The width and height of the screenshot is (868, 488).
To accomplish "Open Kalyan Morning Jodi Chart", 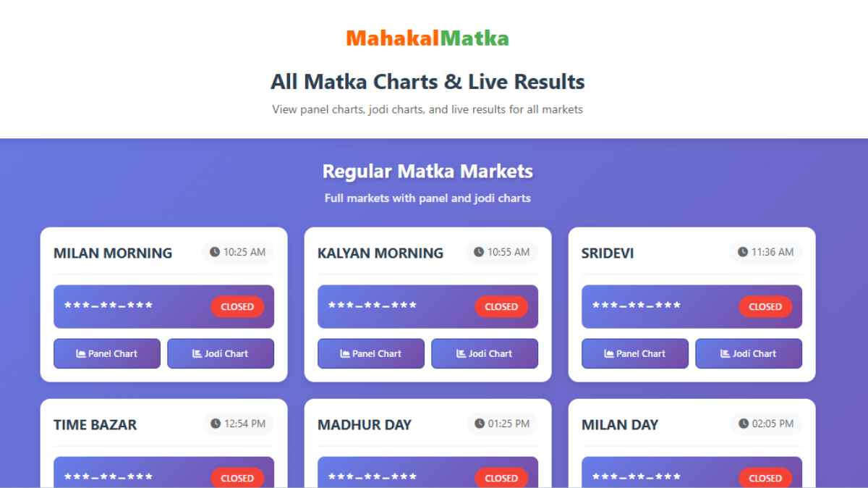I will pyautogui.click(x=485, y=353).
